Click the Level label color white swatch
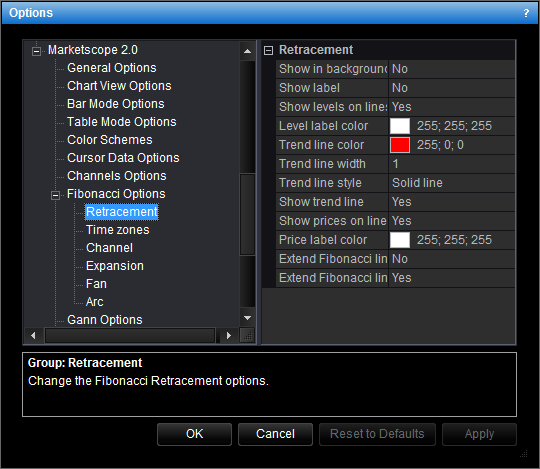Viewport: 540px width, 469px height. [400, 126]
